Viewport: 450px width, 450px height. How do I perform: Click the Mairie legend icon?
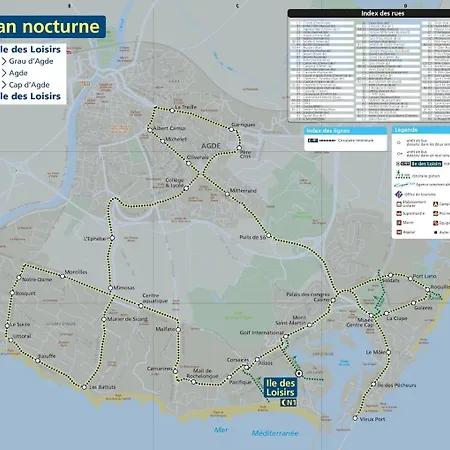tap(399, 223)
